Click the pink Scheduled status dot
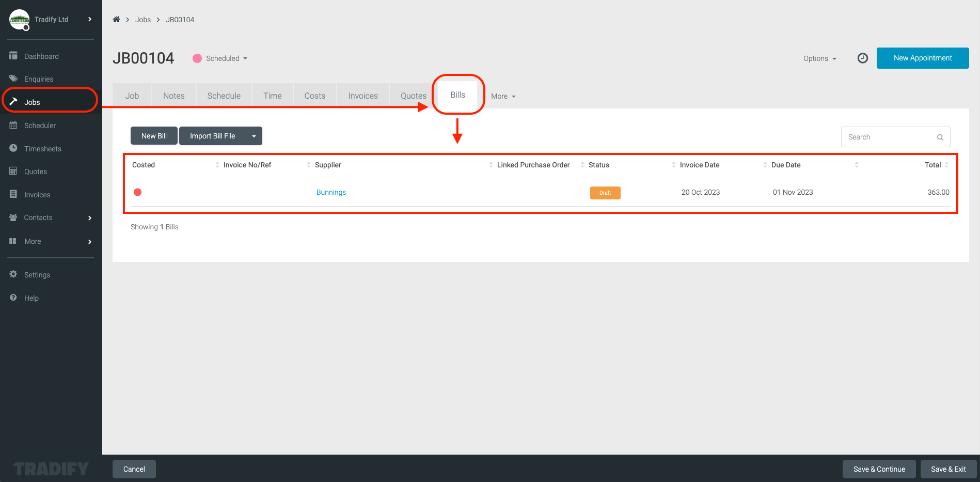 point(197,58)
